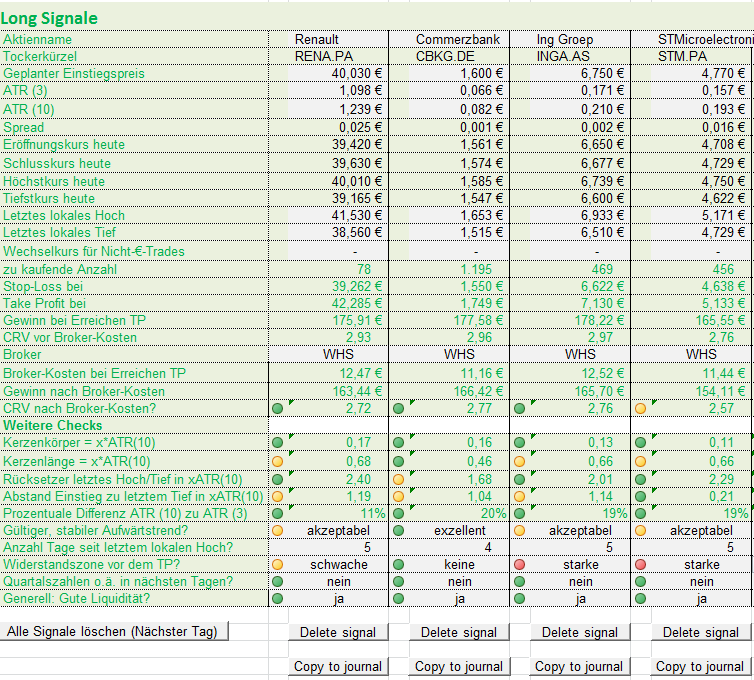Click yellow Widerstandszone indicator for Renault
This screenshot has width=754, height=680.
(x=277, y=565)
